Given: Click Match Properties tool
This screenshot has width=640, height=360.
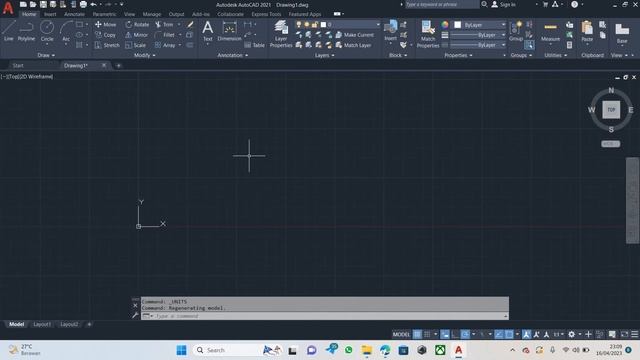Looking at the screenshot, I should (x=428, y=34).
